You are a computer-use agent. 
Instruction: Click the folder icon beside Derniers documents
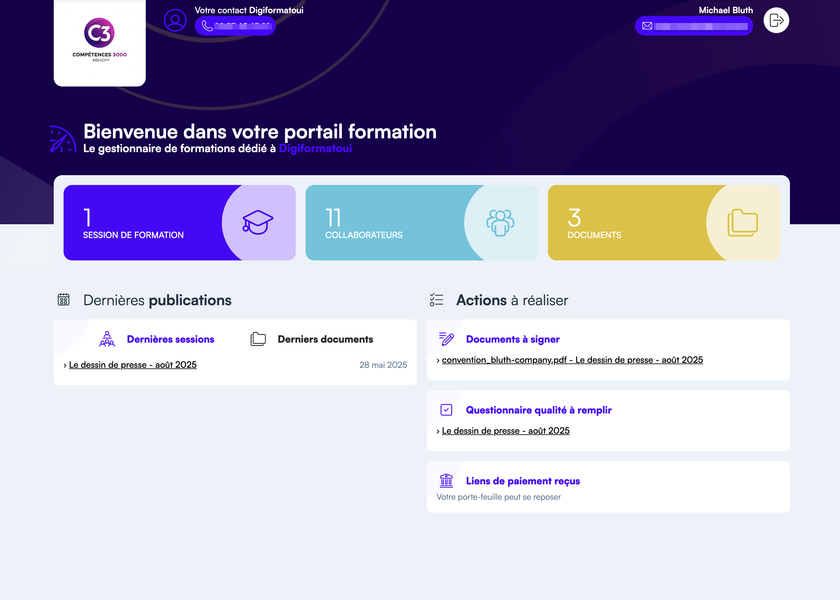coord(258,339)
